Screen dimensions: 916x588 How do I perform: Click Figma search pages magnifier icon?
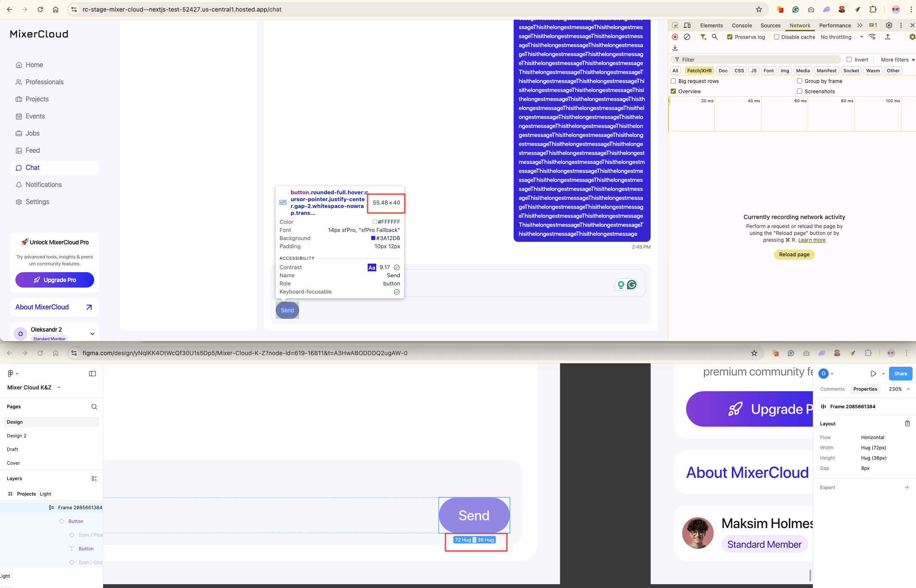click(x=94, y=407)
